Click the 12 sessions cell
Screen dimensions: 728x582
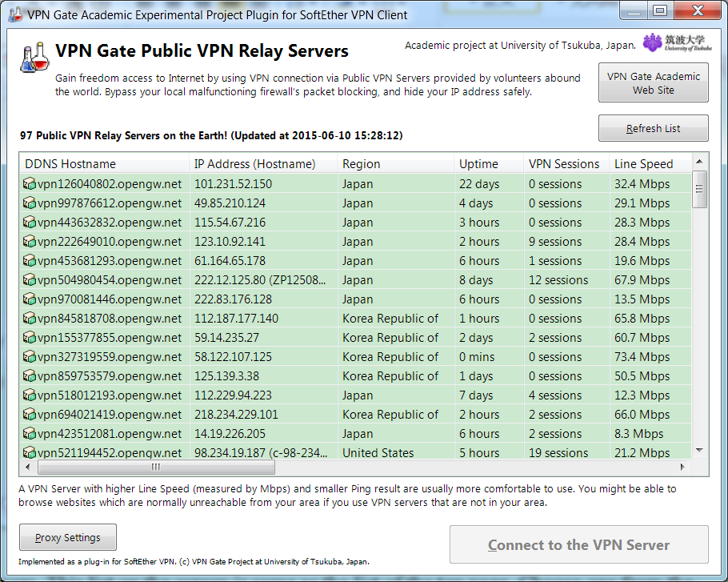[x=558, y=280]
